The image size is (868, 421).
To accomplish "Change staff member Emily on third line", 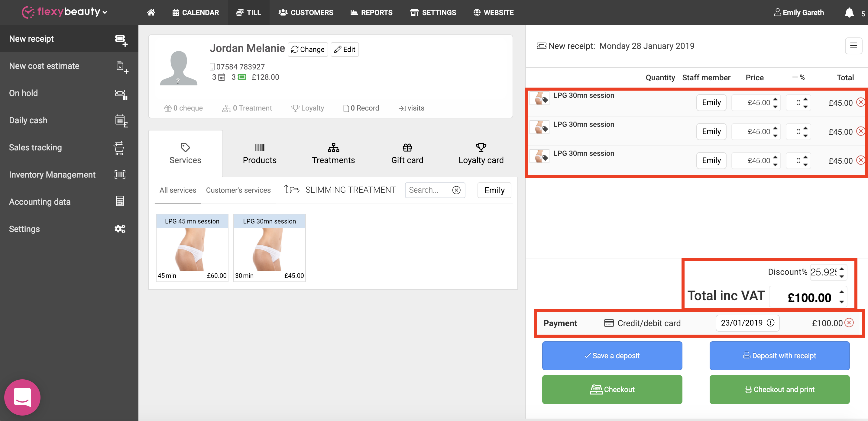I will [711, 160].
